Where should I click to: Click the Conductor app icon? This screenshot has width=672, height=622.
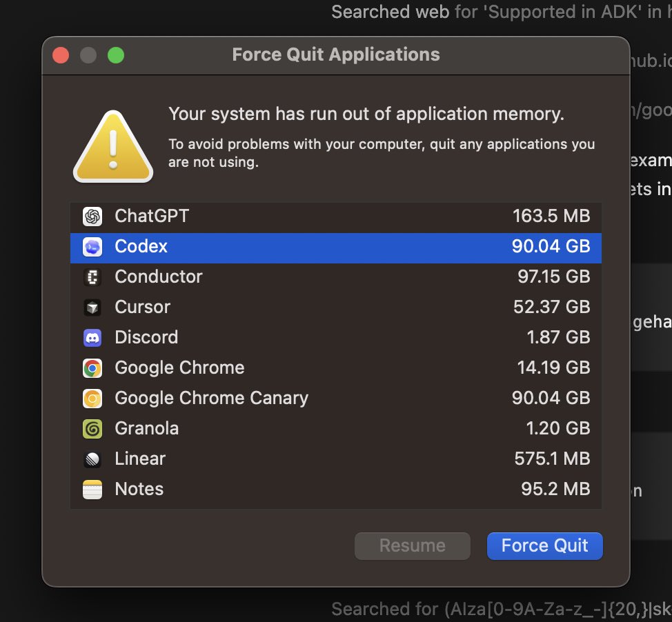click(92, 277)
